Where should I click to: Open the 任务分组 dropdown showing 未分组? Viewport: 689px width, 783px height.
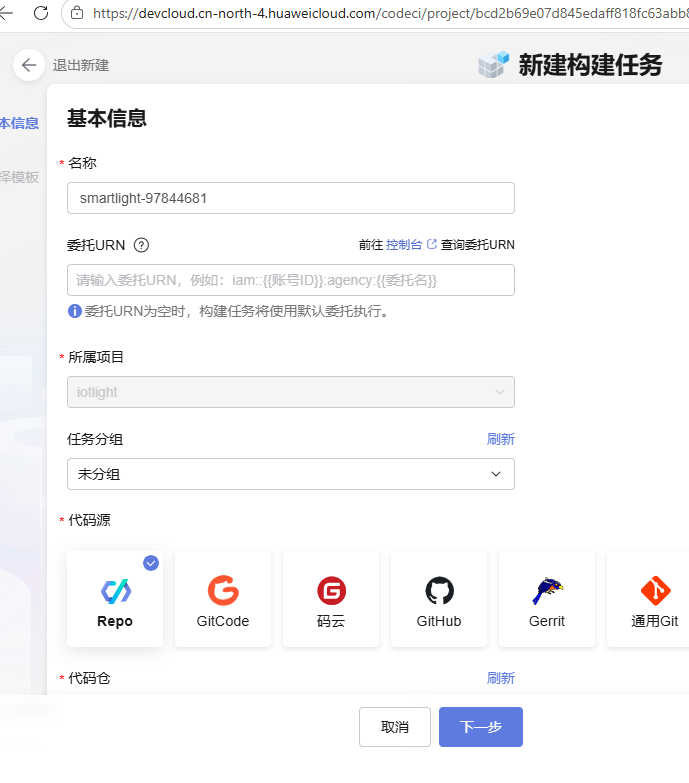(291, 474)
